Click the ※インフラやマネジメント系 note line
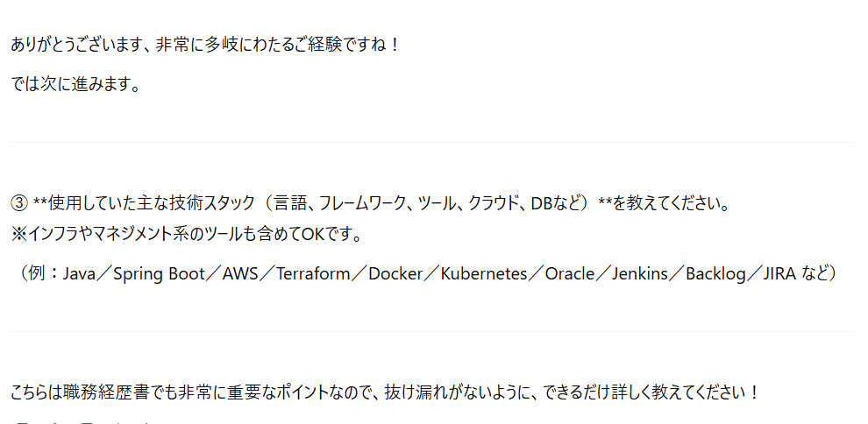The width and height of the screenshot is (868, 424). [187, 235]
